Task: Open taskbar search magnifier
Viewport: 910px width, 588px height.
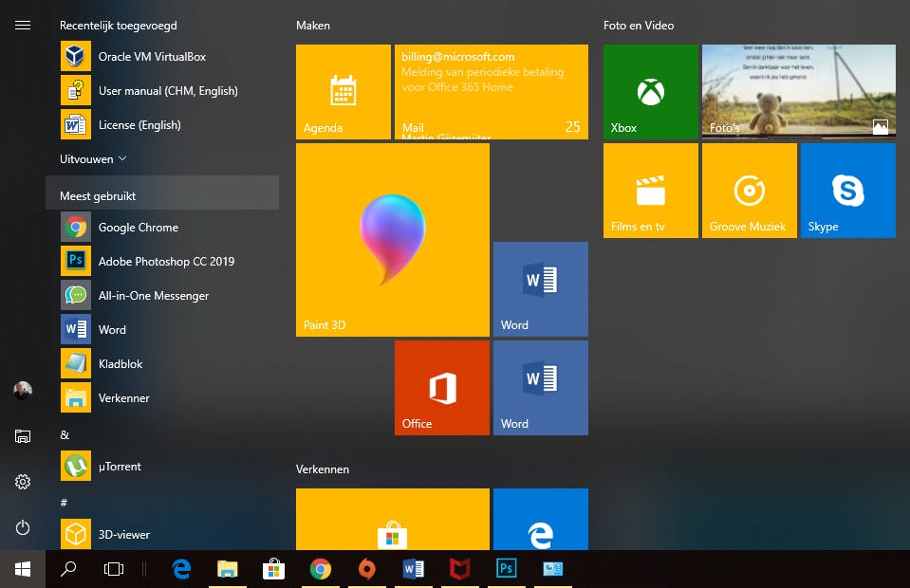Action: [x=68, y=569]
